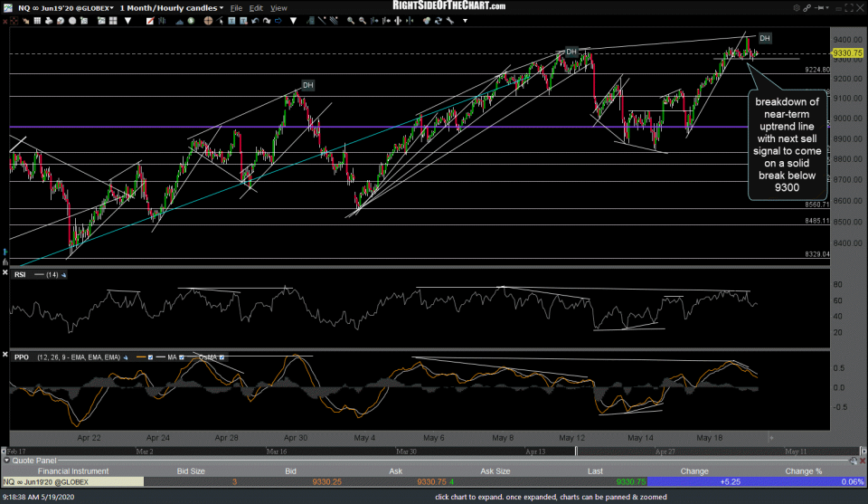
Task: Click the timeline scroll left arrow
Action: coord(4,452)
